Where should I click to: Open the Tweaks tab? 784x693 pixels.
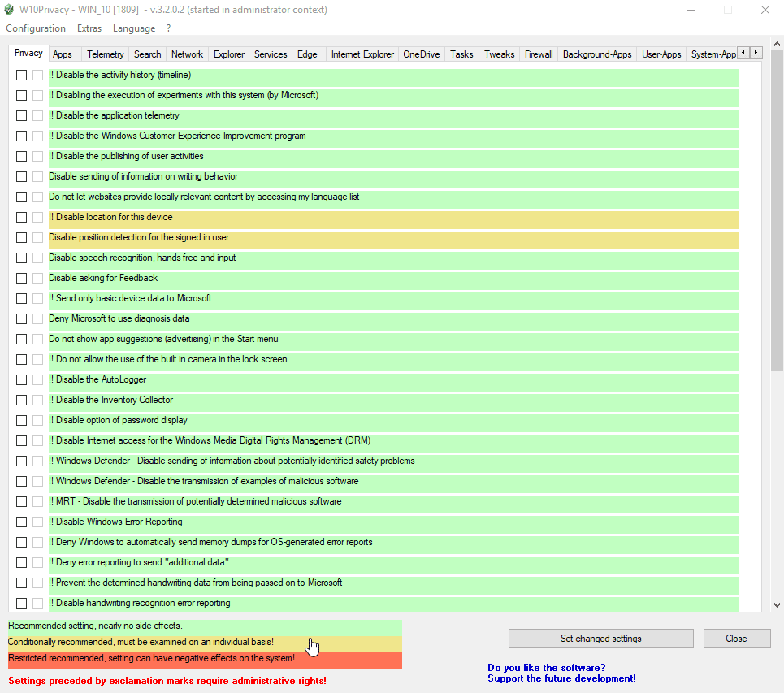click(x=499, y=54)
